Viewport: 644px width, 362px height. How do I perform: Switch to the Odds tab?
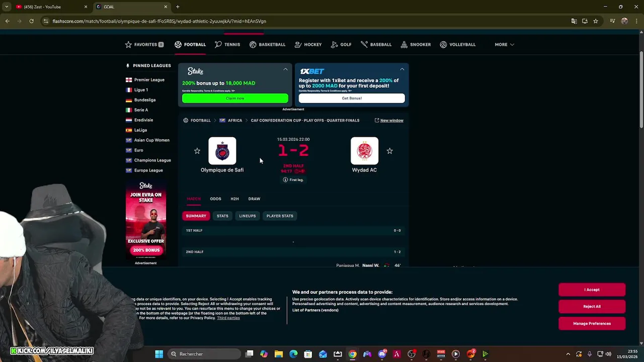click(215, 199)
